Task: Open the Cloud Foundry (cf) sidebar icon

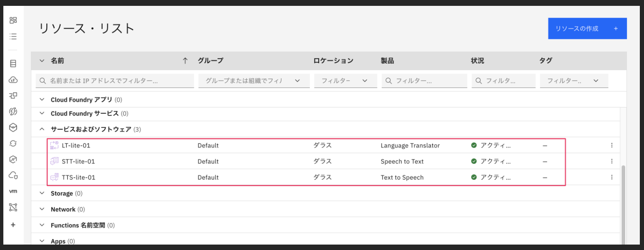Action: click(x=13, y=80)
